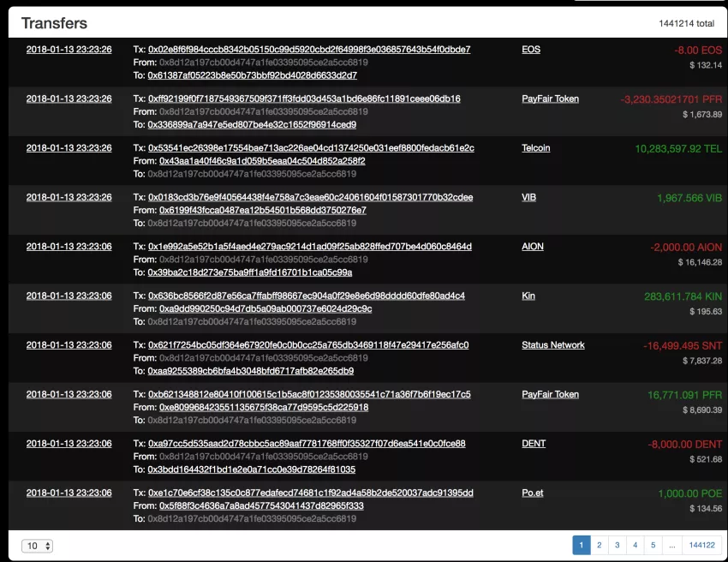Click the -8,000.00 DENT amount
The height and width of the screenshot is (562, 728).
coord(685,444)
